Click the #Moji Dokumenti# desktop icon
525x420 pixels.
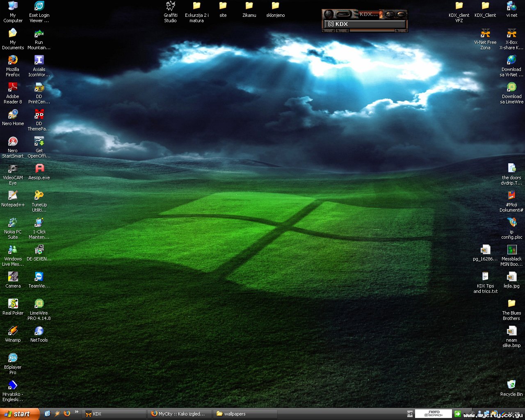click(x=511, y=201)
